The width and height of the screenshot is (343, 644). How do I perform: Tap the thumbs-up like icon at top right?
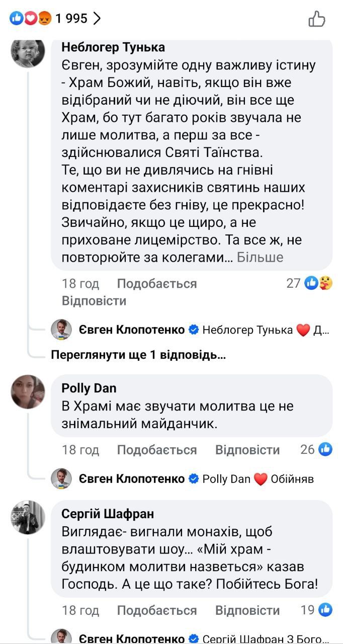317,19
